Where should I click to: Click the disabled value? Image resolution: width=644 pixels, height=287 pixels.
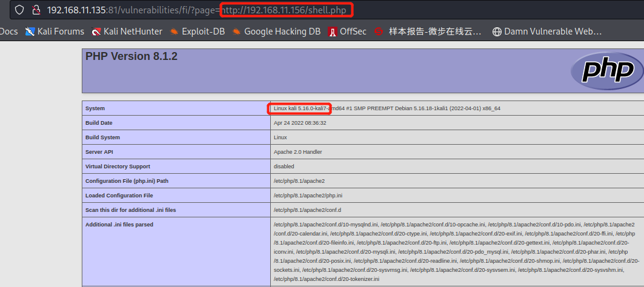pos(284,167)
